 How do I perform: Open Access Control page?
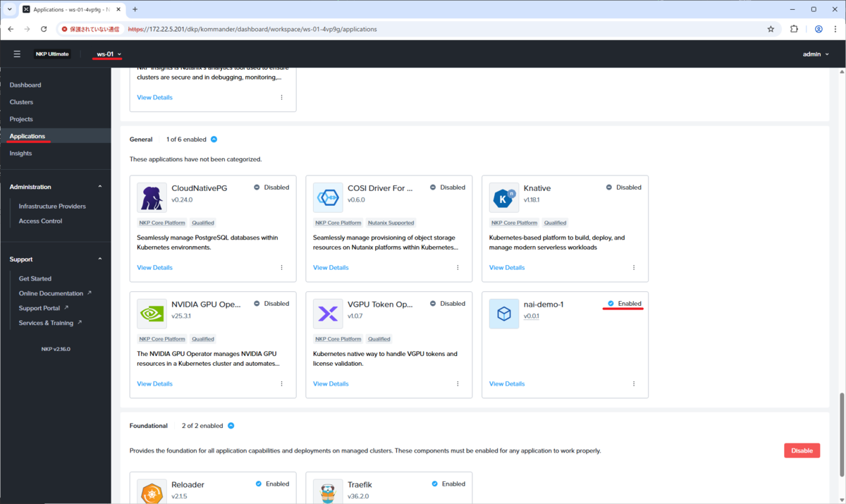40,221
